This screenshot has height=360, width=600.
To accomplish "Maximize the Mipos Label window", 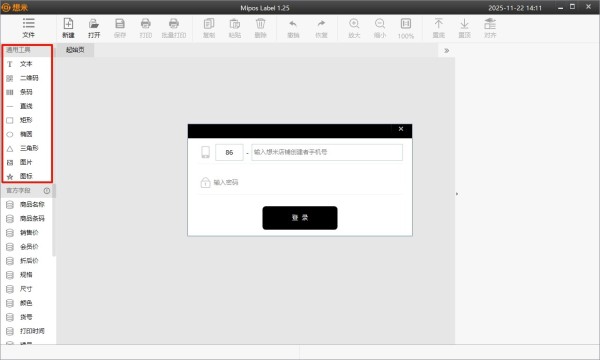I will pyautogui.click(x=572, y=7).
